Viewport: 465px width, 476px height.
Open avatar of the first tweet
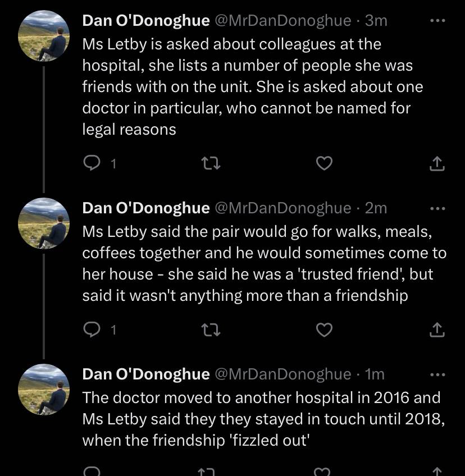click(x=44, y=36)
